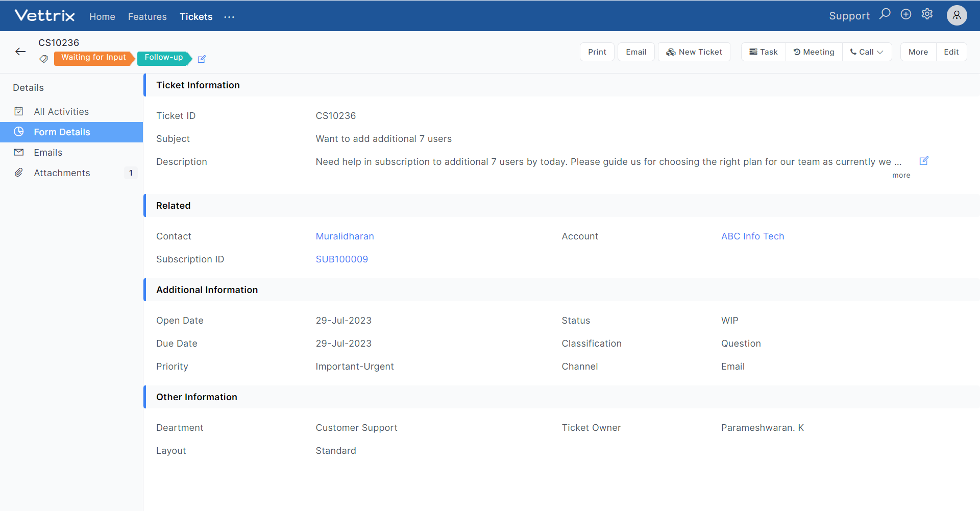
Task: Click the Vettrix logo
Action: [x=45, y=16]
